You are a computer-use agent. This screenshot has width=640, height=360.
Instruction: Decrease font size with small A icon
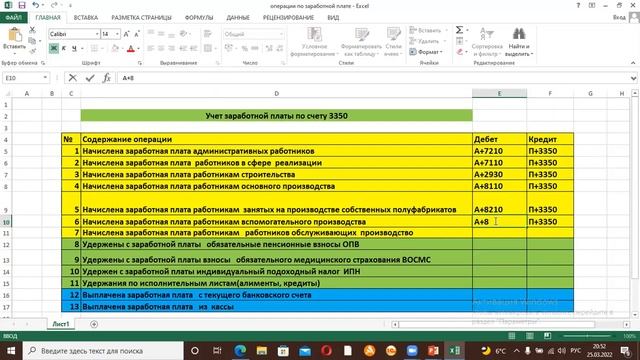[x=137, y=34]
